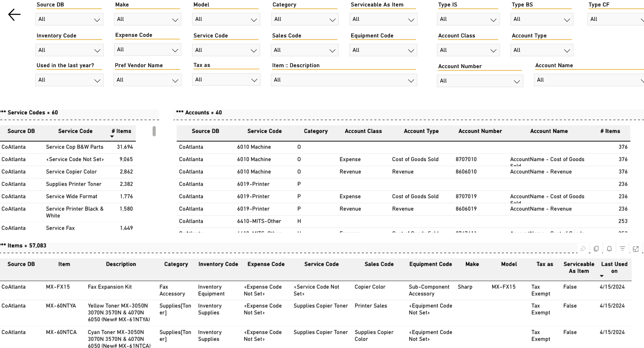Open the Type IS dropdown
This screenshot has width=644, height=348.
point(468,19)
